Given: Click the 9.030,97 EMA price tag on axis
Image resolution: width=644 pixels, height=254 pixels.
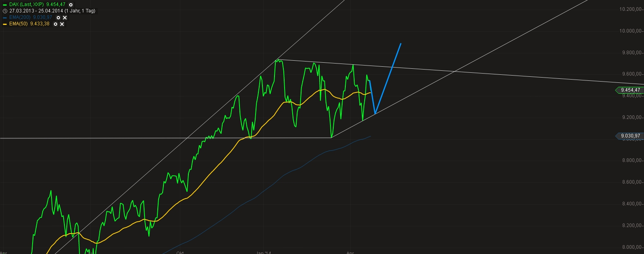Looking at the screenshot, I should click(630, 136).
